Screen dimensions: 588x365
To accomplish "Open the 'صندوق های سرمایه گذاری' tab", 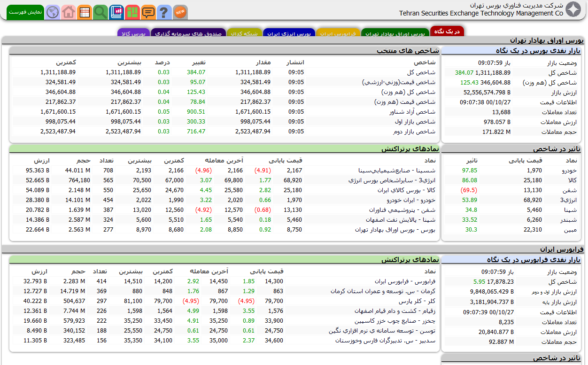I will coord(188,33).
